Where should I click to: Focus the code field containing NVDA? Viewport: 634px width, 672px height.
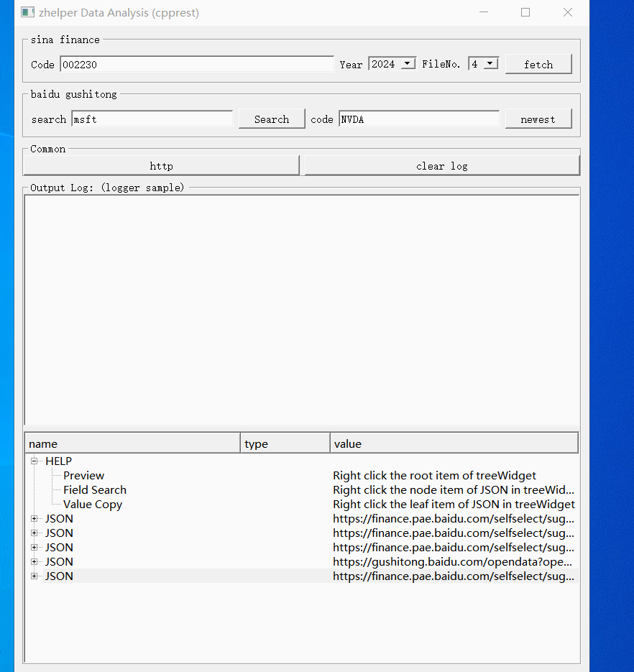point(419,119)
